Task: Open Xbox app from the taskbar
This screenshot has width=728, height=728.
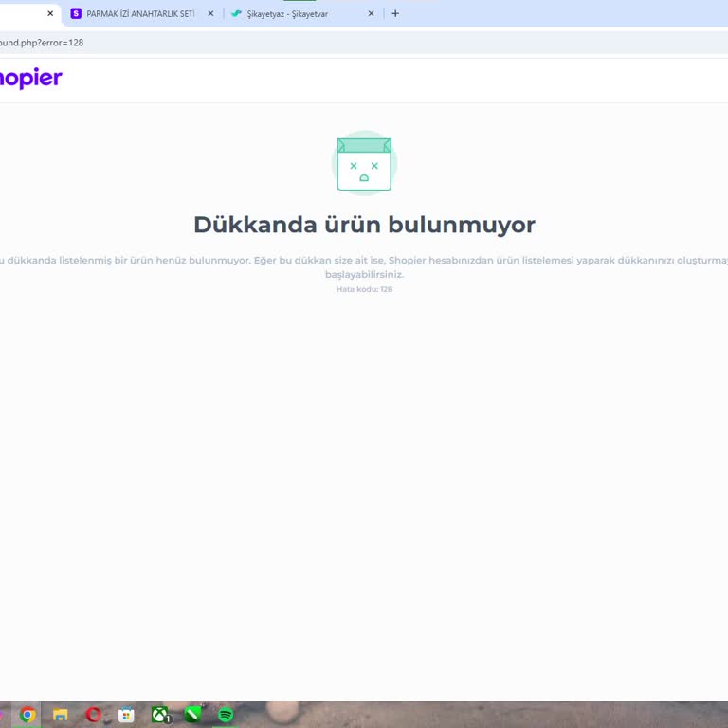Action: (159, 715)
